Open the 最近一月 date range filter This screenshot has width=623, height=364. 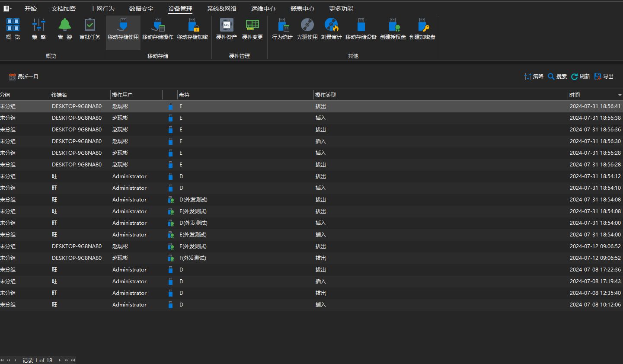[24, 77]
